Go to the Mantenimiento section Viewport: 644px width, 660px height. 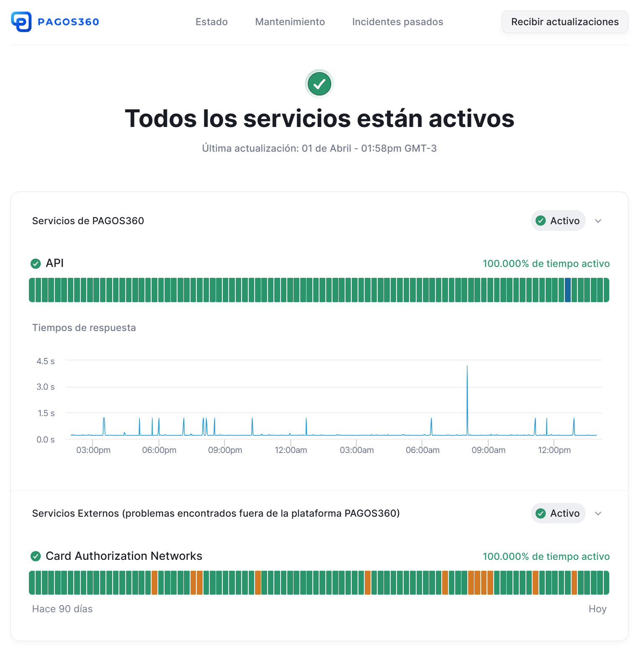290,22
